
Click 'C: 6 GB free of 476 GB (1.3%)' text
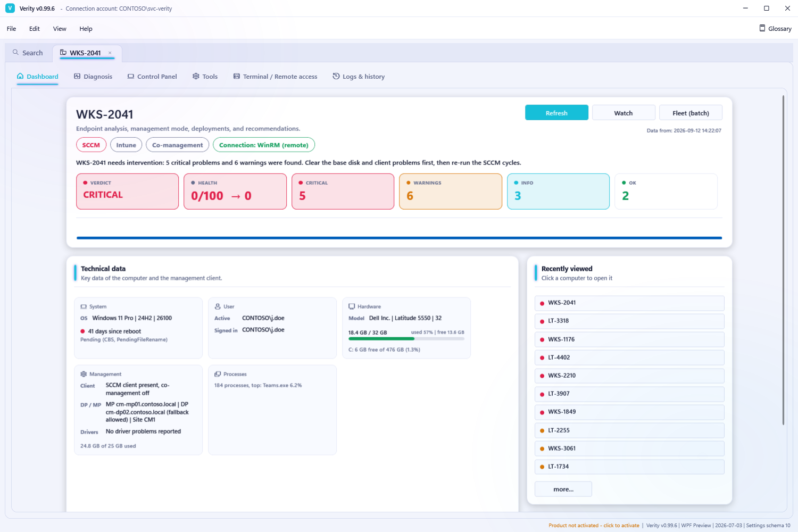[x=384, y=350]
